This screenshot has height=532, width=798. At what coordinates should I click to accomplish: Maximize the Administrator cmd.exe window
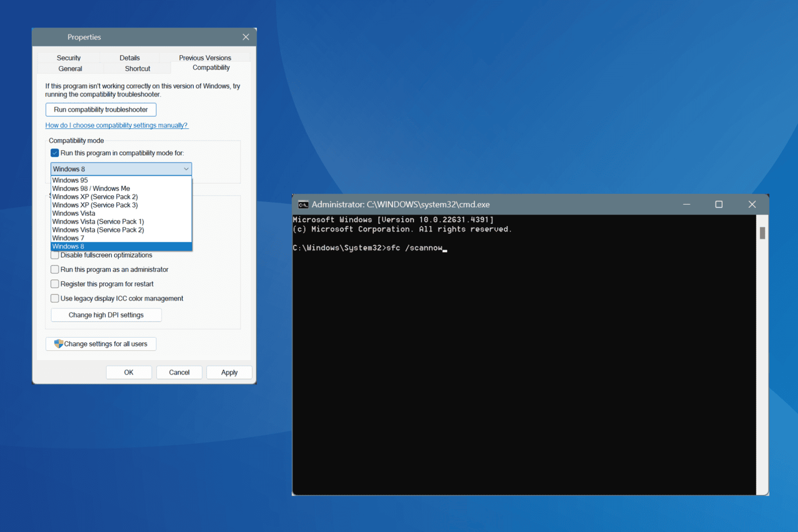[x=719, y=205]
